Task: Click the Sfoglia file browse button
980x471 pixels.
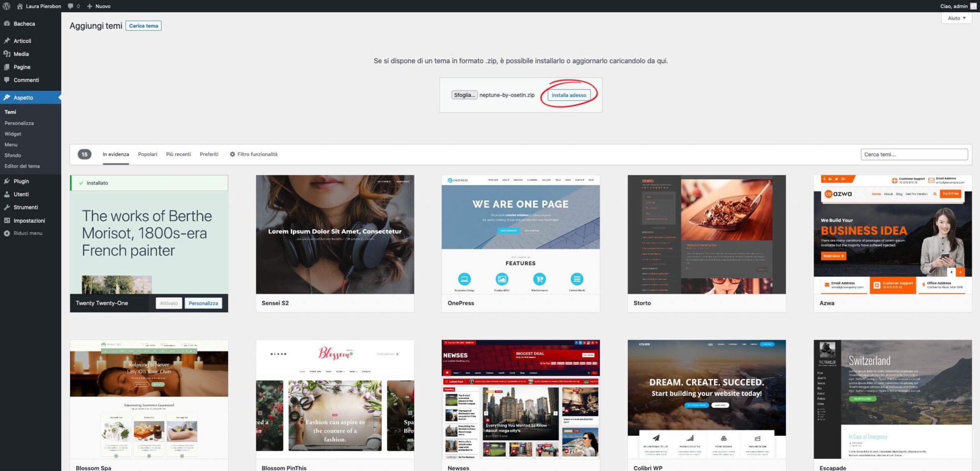Action: pyautogui.click(x=464, y=95)
